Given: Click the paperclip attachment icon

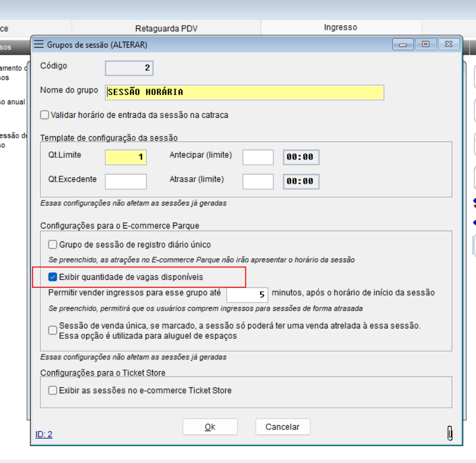Looking at the screenshot, I should [x=449, y=432].
